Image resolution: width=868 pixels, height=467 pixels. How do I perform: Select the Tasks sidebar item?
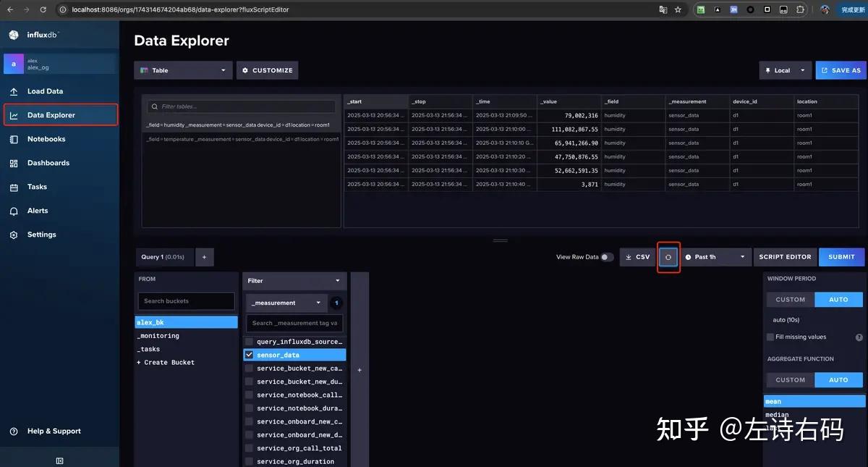[37, 187]
